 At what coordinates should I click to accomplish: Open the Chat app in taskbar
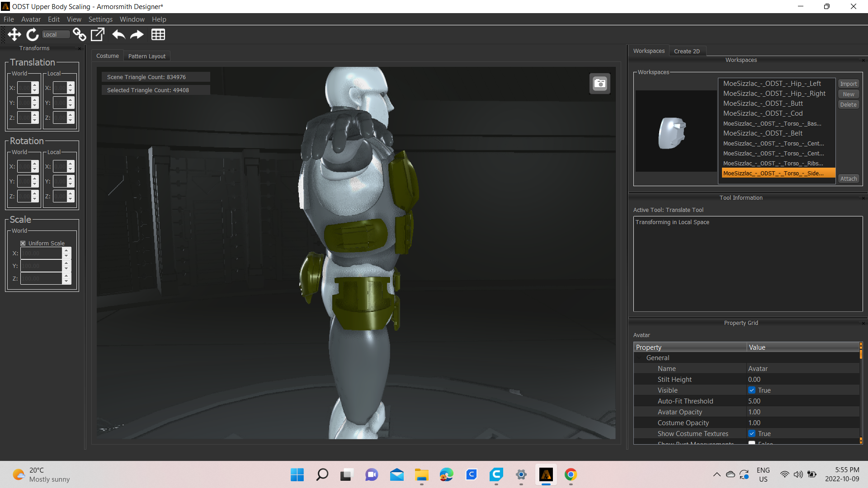[372, 474]
